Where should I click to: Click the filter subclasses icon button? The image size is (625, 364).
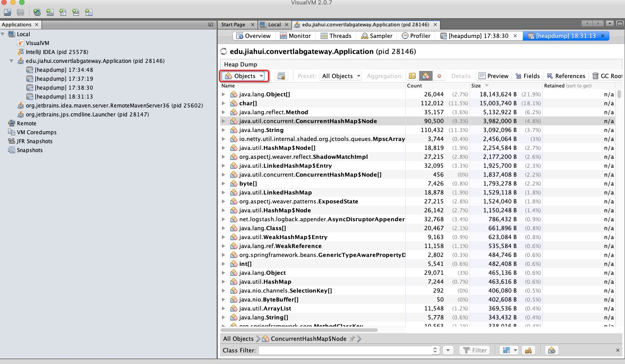pyautogui.click(x=551, y=350)
